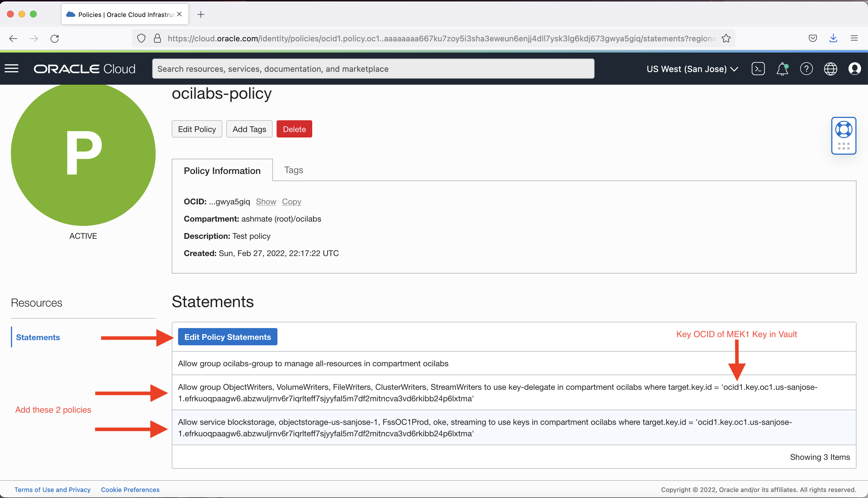Viewport: 868px width, 498px height.
Task: Save the page with the Pocket icon
Action: click(813, 38)
